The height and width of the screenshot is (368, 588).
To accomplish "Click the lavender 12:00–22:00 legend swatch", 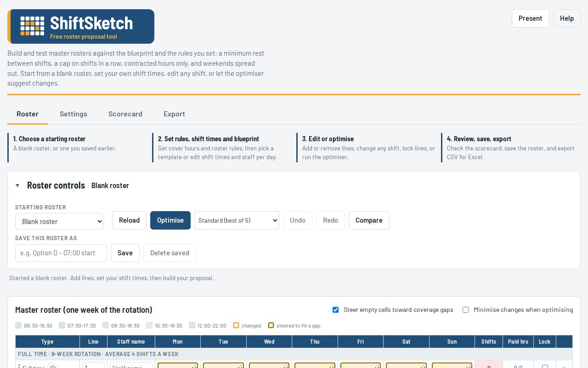I will coord(192,325).
